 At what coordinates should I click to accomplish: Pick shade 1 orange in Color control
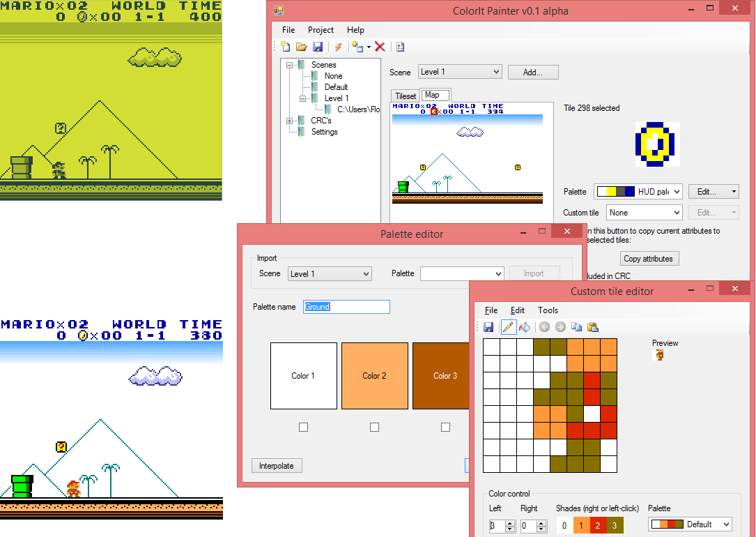pyautogui.click(x=581, y=525)
